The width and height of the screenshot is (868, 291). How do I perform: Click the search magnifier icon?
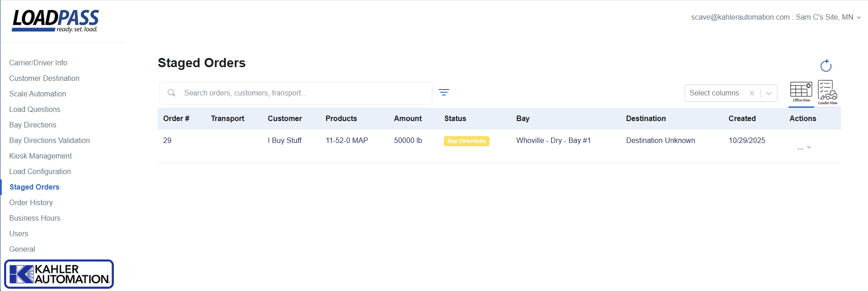[x=171, y=93]
